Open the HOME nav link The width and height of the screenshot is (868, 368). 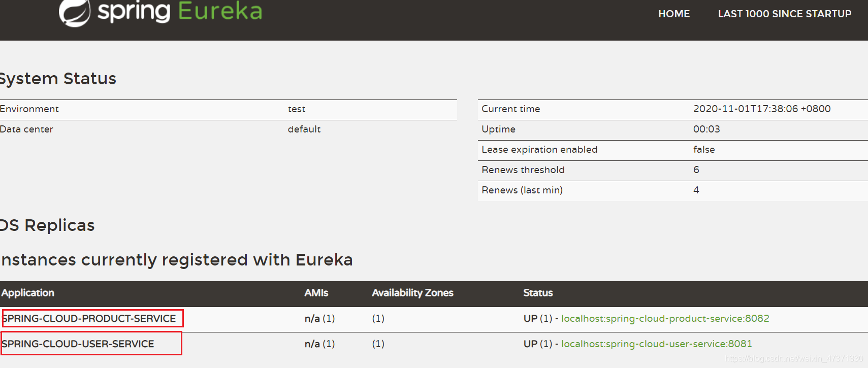pos(674,14)
